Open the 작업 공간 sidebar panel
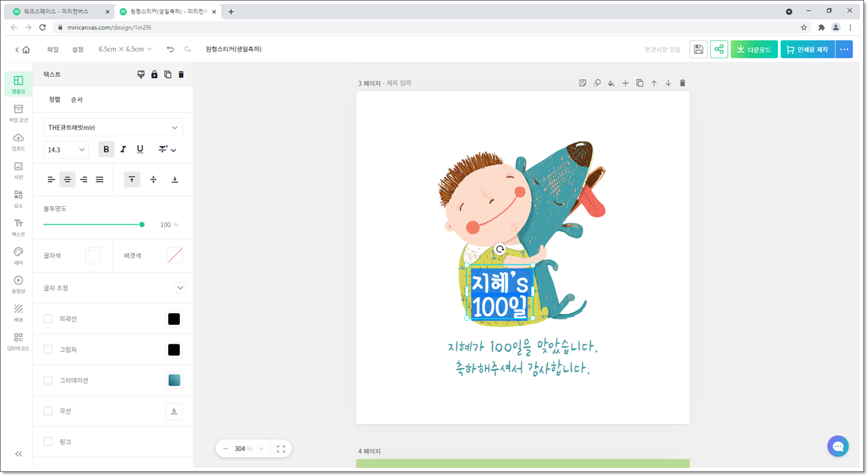The width and height of the screenshot is (868, 476). [x=18, y=113]
